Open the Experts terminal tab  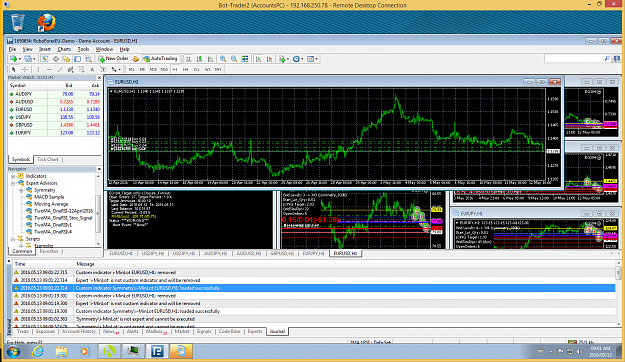click(255, 332)
